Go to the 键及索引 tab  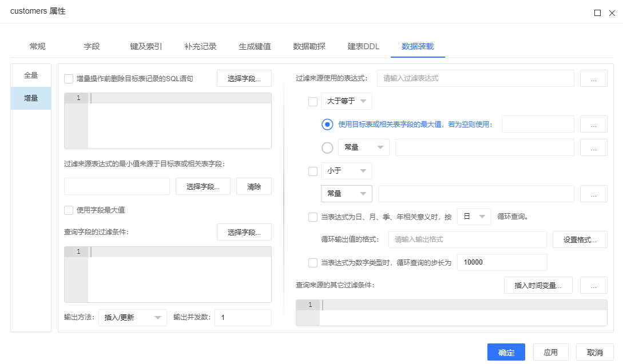point(146,46)
